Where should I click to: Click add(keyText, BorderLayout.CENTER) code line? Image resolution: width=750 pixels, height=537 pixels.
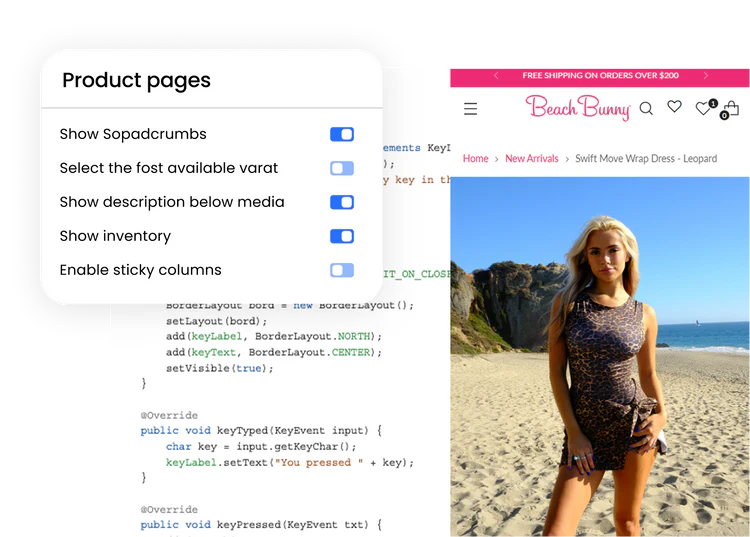[274, 352]
